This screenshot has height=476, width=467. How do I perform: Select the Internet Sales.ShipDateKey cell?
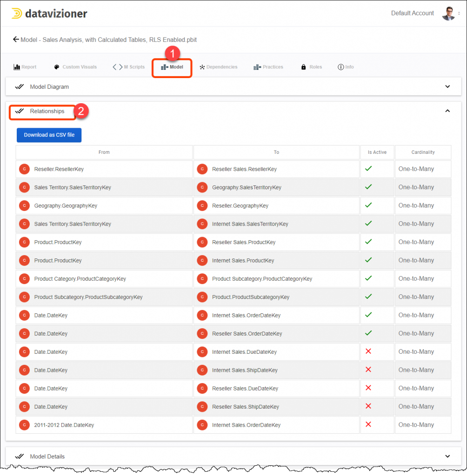coord(276,370)
